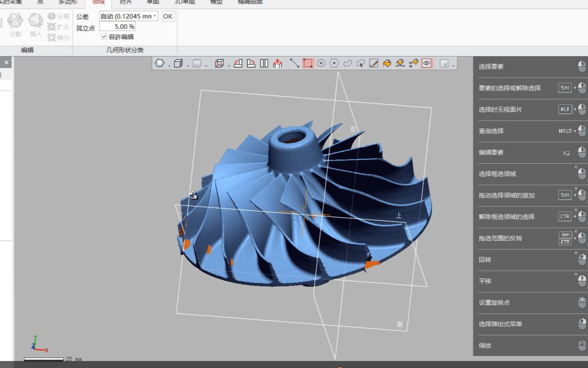588x368 pixels.
Task: Confirm with the OK button
Action: (x=168, y=16)
